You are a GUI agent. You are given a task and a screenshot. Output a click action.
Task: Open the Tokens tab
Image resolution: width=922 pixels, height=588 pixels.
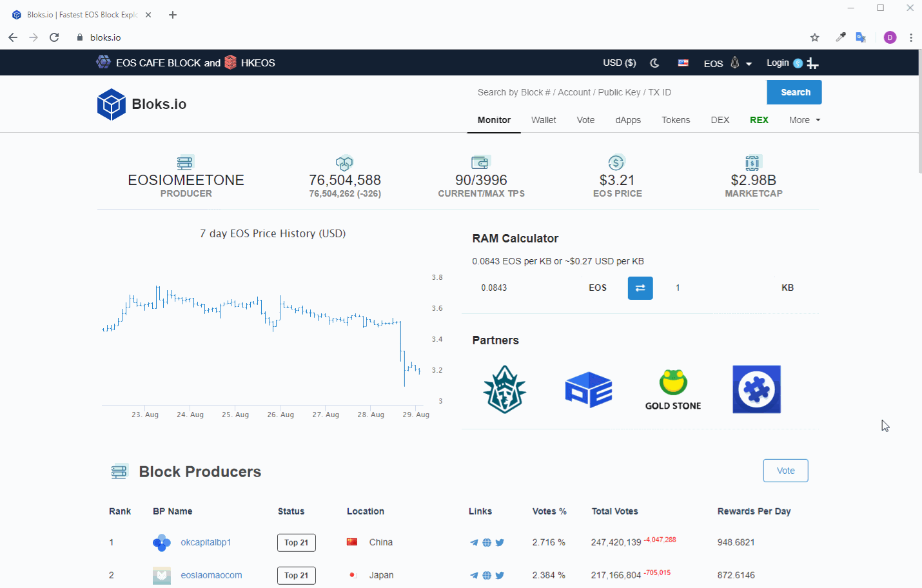(x=676, y=120)
